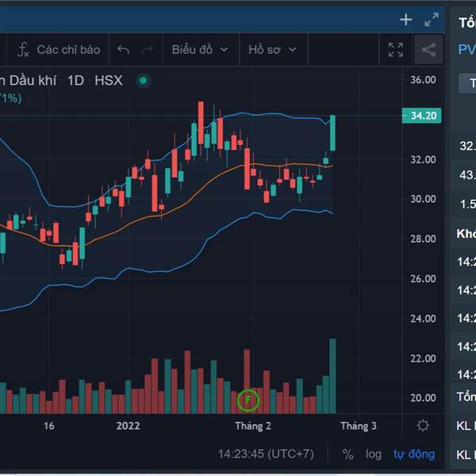Viewport: 476px width, 476px height.
Task: Click the 22.00 price axis label
Action: coord(423,359)
